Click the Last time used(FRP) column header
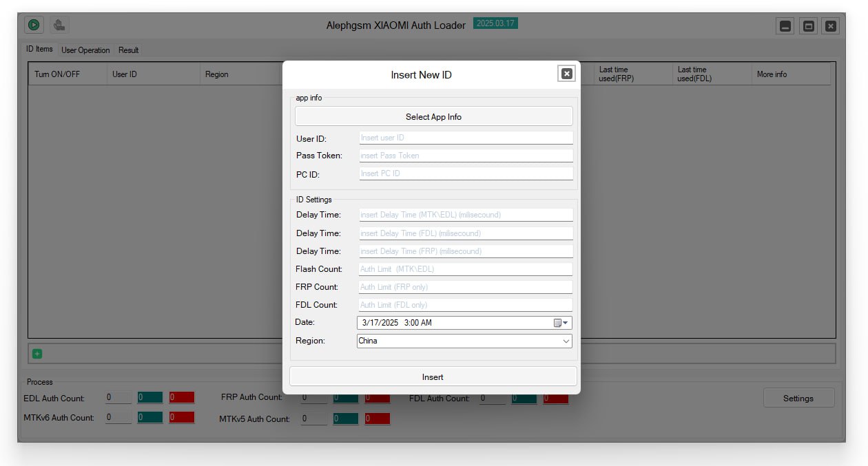This screenshot has width=868, height=466. 632,74
